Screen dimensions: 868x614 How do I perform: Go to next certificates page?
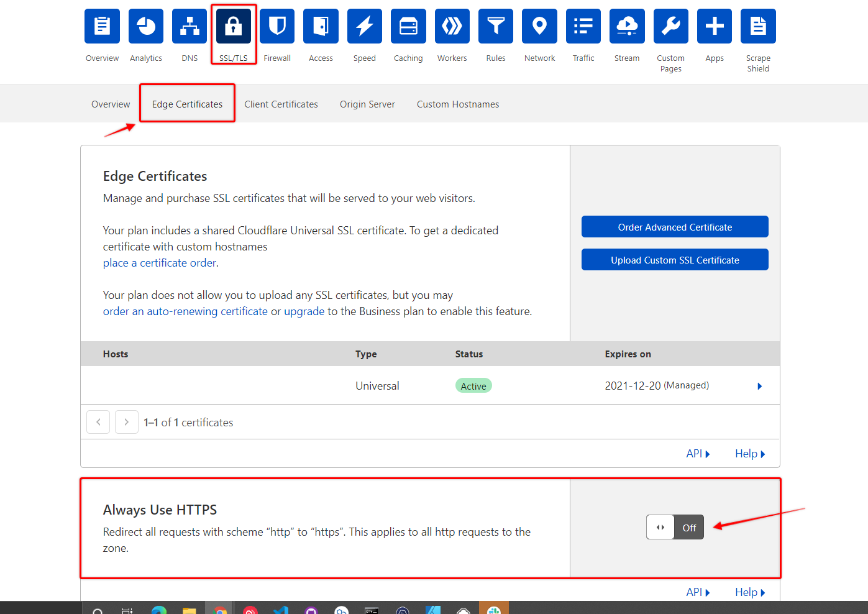tap(127, 422)
